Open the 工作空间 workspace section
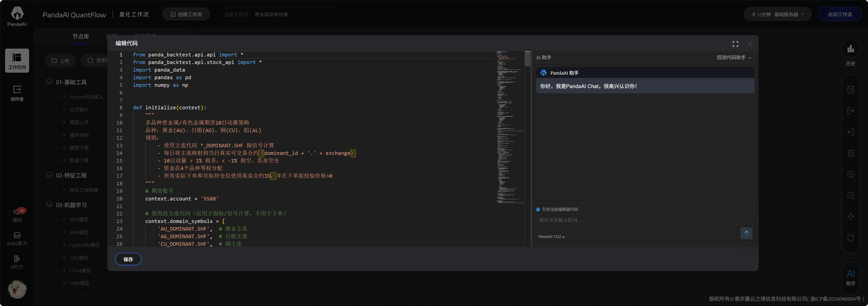Image resolution: width=868 pixels, height=306 pixels. [x=17, y=60]
